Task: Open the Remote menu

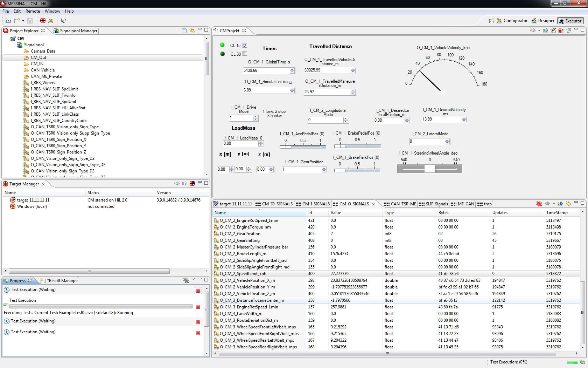Action: coord(33,11)
